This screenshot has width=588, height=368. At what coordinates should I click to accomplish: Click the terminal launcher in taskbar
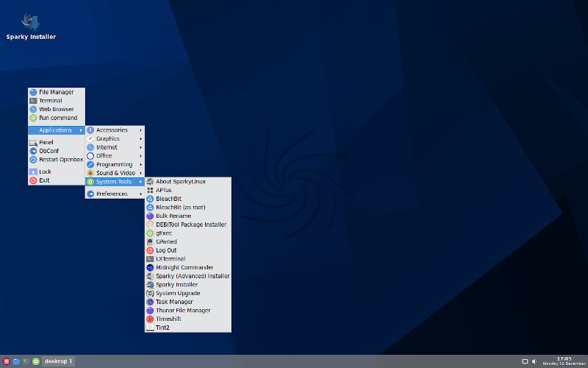click(x=26, y=361)
